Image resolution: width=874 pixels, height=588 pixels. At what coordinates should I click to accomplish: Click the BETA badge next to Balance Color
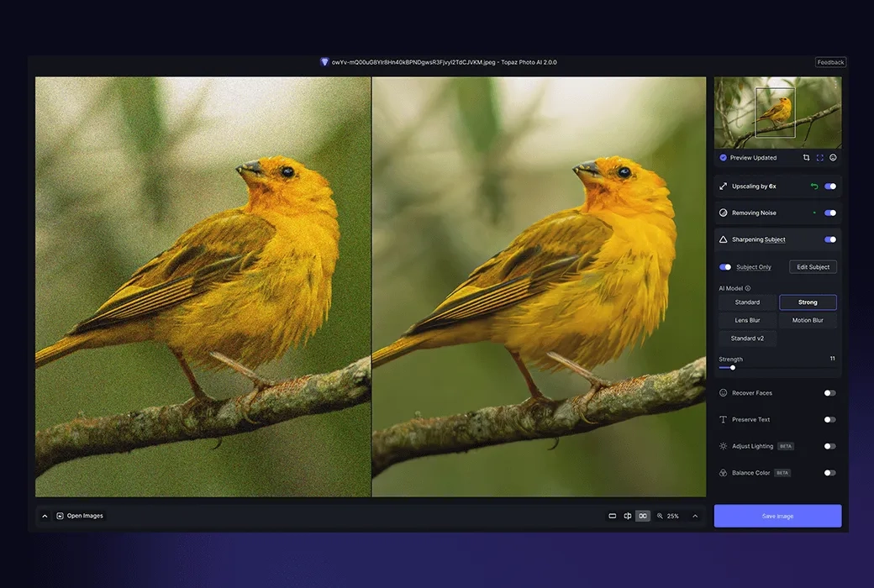782,473
